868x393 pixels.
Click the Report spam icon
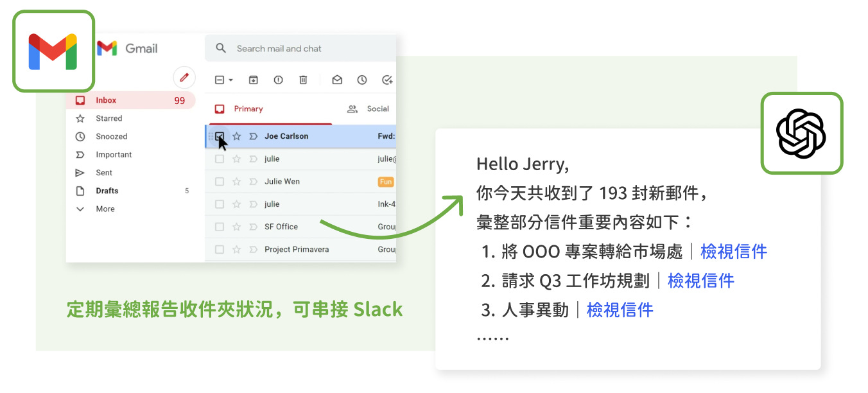pyautogui.click(x=278, y=80)
